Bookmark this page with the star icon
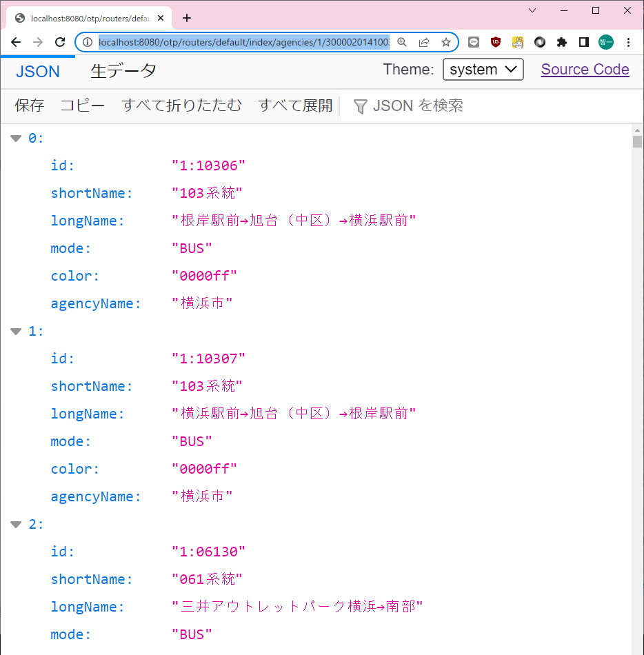 tap(446, 42)
